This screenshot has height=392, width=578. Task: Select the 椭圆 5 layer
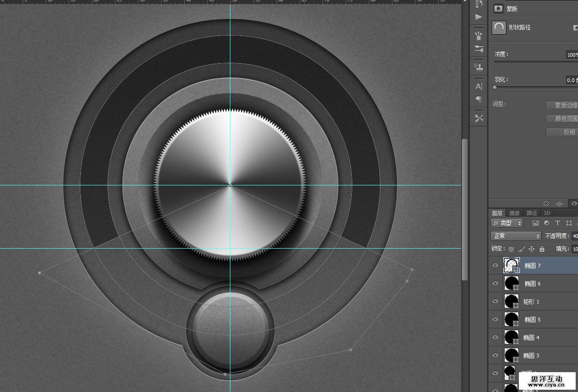[532, 320]
